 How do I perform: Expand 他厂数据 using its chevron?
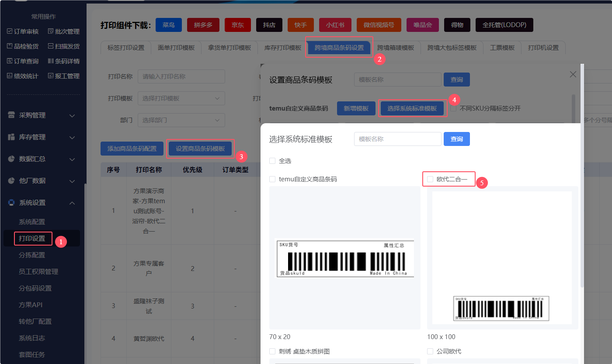click(73, 181)
